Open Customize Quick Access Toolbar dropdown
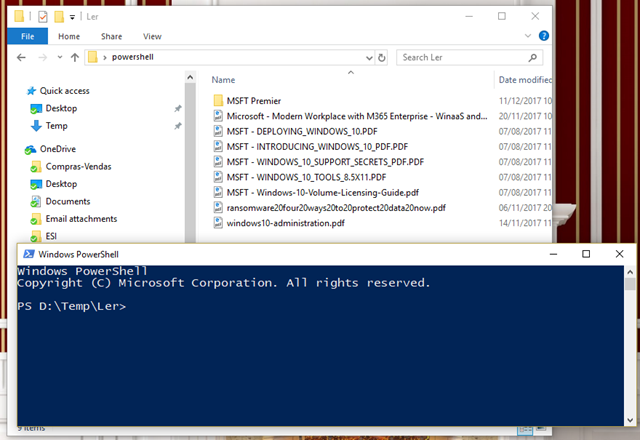This screenshot has width=640, height=440. click(x=72, y=17)
